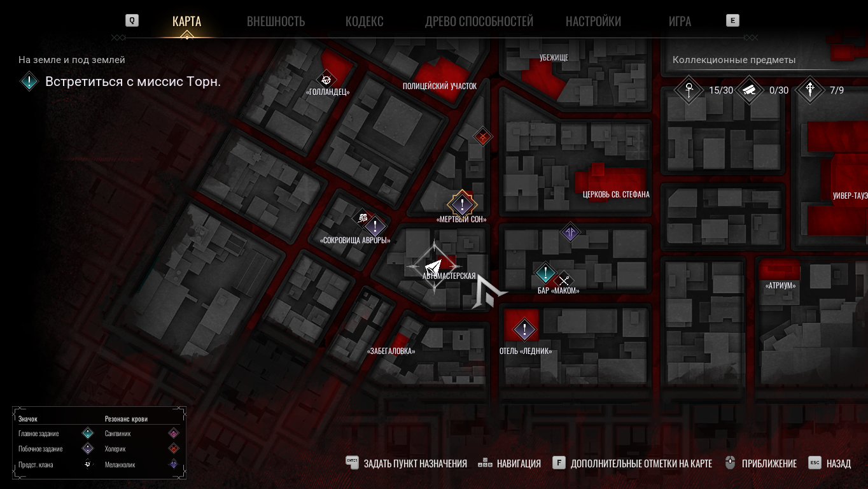Select the quest marker on Отель «Ледник»
868x489 pixels.
[x=524, y=329]
